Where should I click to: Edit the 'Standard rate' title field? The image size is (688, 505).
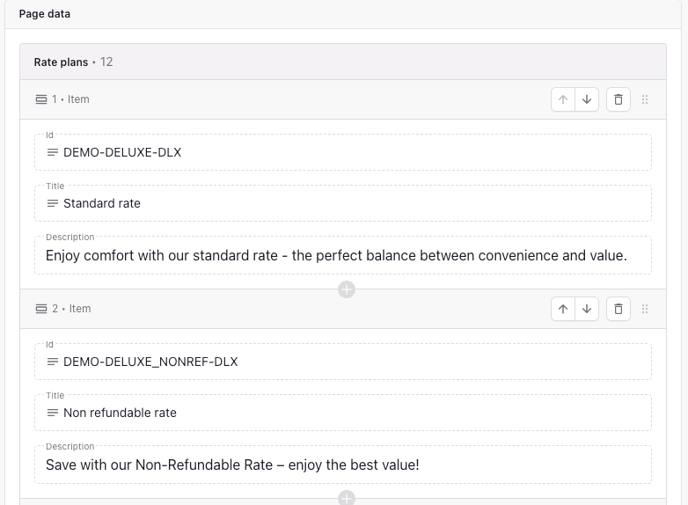[342, 203]
